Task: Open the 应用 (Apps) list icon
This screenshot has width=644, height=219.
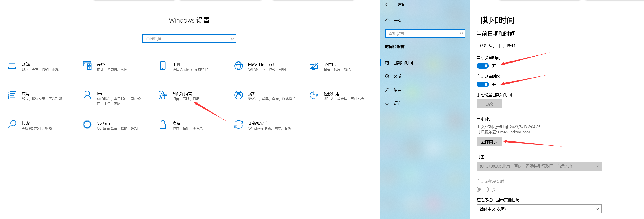Action: (12, 95)
